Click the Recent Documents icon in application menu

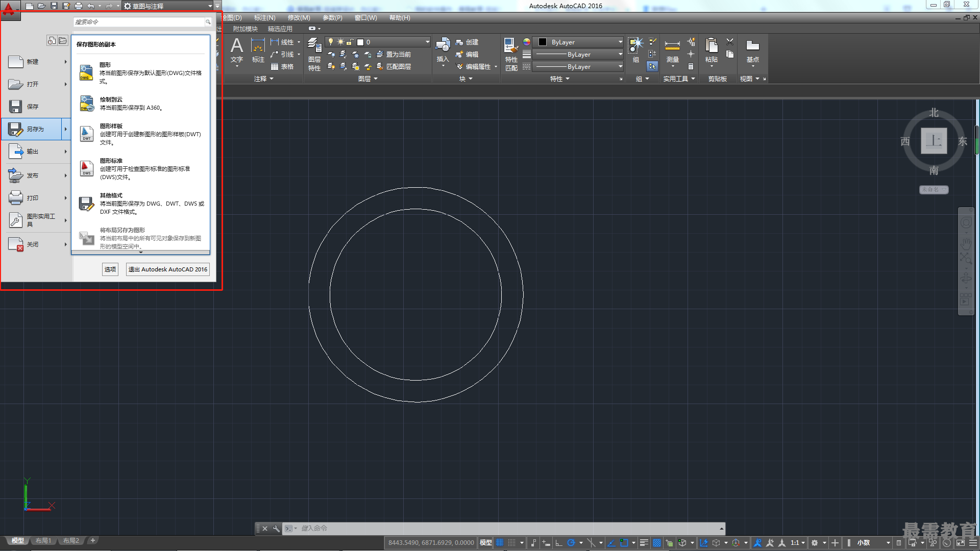(52, 40)
